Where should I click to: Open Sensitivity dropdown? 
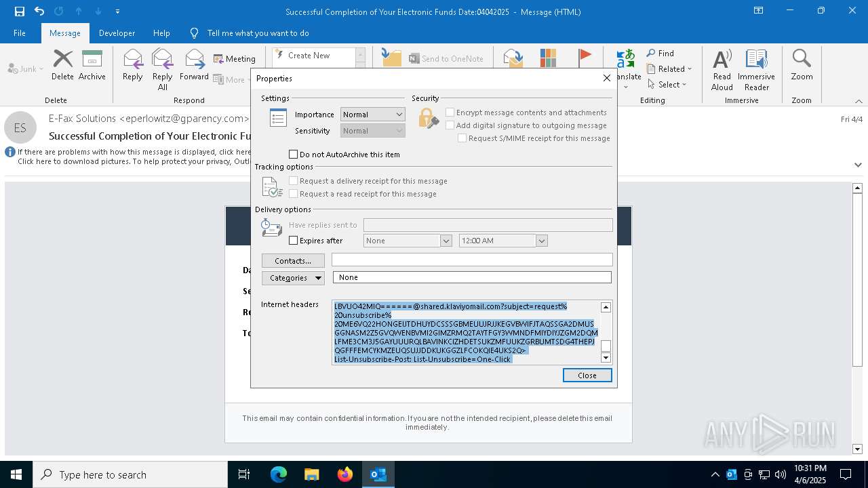tap(372, 131)
